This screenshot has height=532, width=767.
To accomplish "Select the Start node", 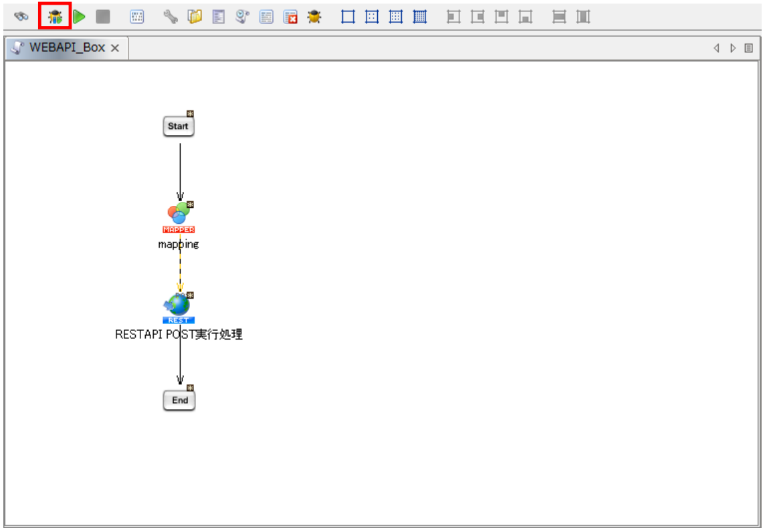I will (179, 126).
